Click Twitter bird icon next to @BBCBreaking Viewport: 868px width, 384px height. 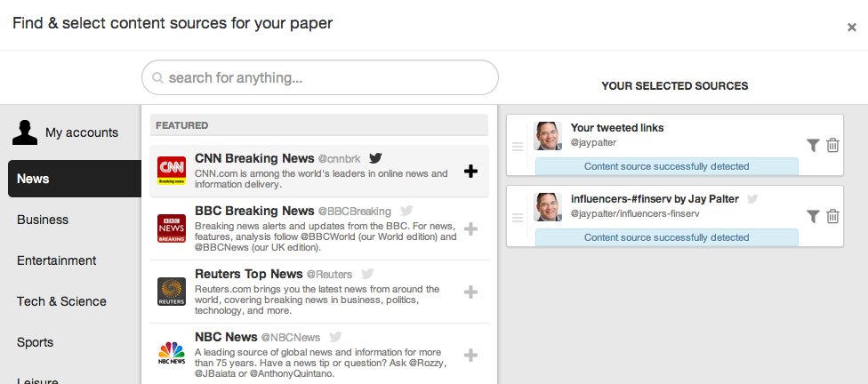pyautogui.click(x=406, y=211)
